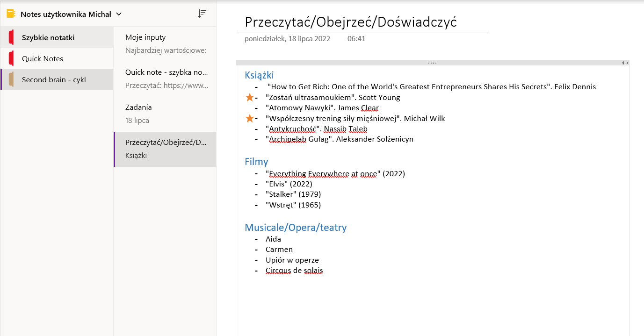The width and height of the screenshot is (644, 336).
Task: Open the Zadania page
Action: click(x=165, y=114)
